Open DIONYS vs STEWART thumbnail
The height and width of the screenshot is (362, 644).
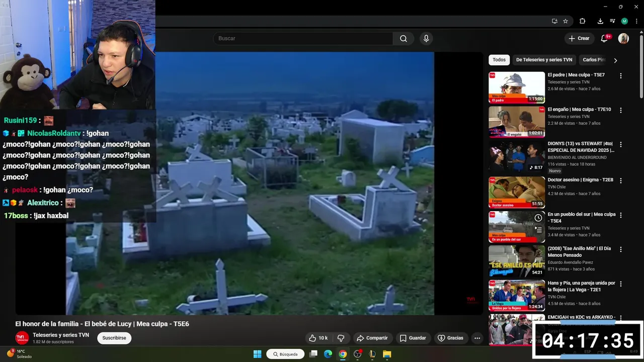[517, 156]
